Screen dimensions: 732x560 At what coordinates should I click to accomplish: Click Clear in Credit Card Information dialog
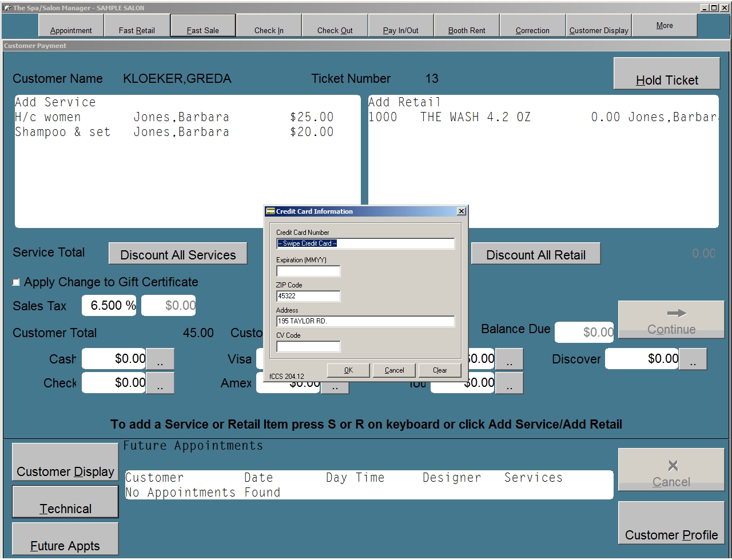point(440,370)
